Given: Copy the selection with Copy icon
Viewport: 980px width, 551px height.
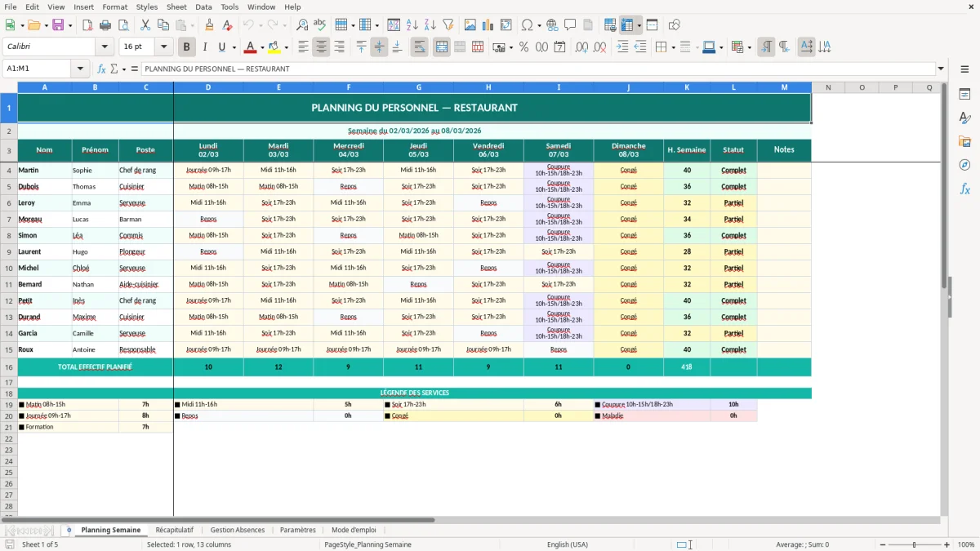Looking at the screenshot, I should (163, 25).
